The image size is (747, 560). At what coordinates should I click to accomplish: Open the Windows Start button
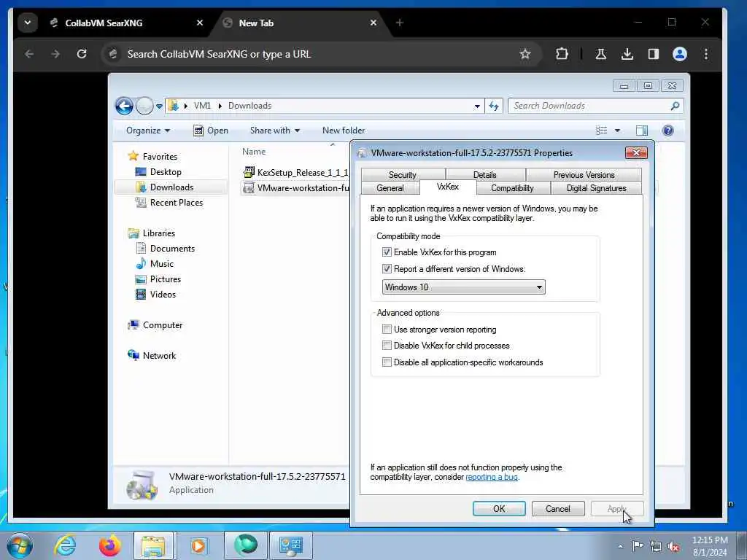20,545
